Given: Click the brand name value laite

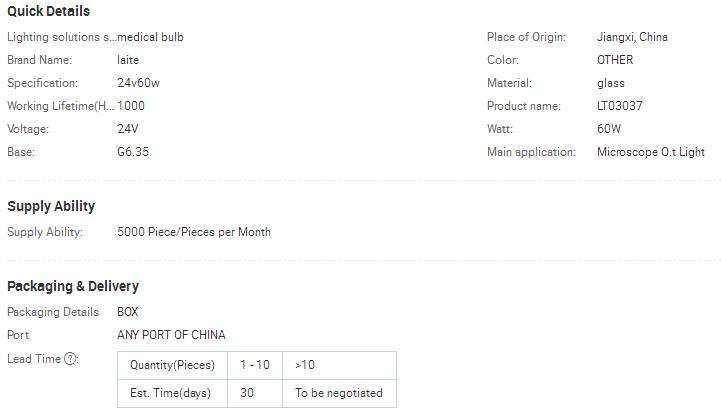Looking at the screenshot, I should point(128,60).
